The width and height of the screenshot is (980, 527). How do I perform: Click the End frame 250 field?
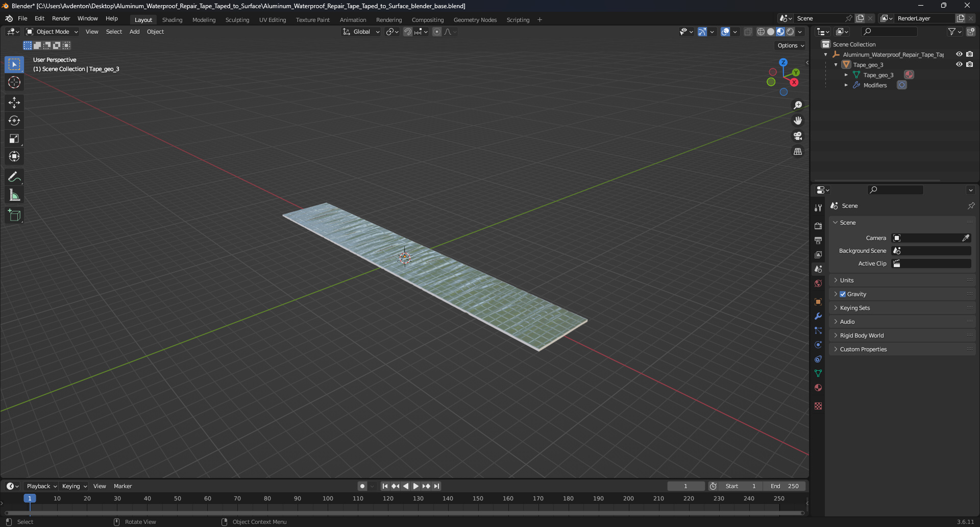(x=785, y=486)
